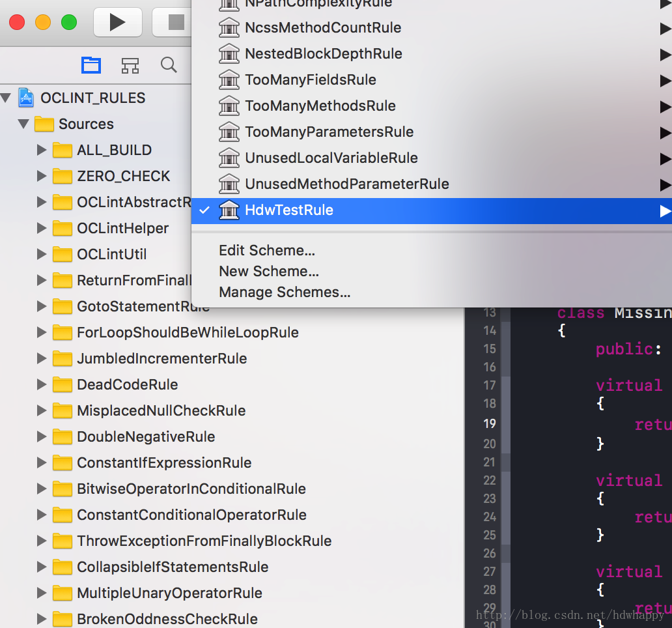Open UnusedLocalVariableRule submenu arrow
This screenshot has width=672, height=628.
(x=665, y=158)
